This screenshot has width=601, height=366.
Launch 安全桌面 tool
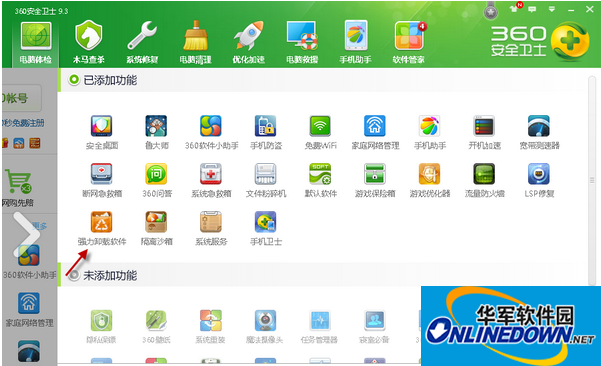point(102,132)
